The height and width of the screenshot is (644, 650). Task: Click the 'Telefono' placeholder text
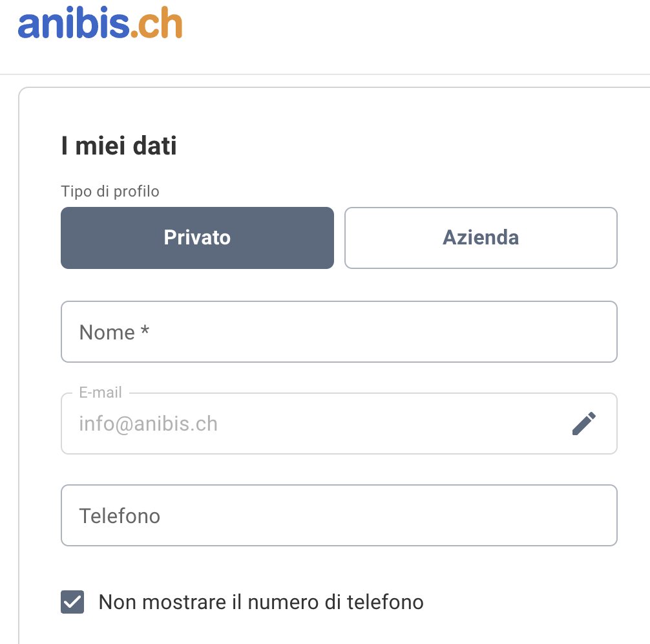tap(120, 516)
